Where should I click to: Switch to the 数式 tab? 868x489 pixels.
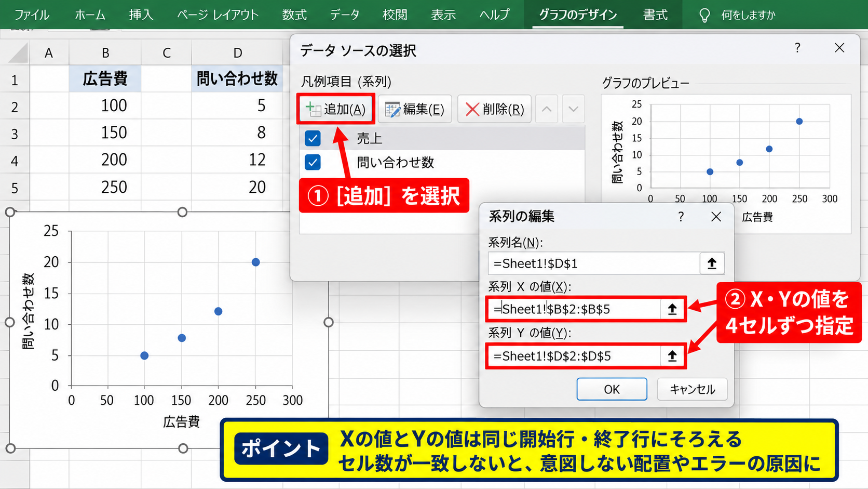coord(294,15)
